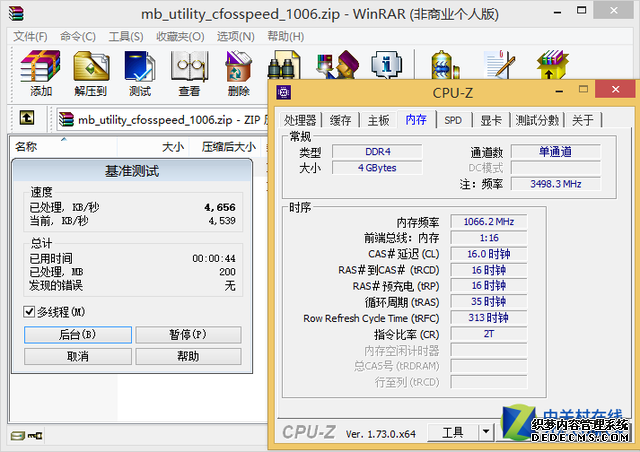The height and width of the screenshot is (452, 640).
Task: Click the processed speed value 4,656
Action: [x=220, y=207]
